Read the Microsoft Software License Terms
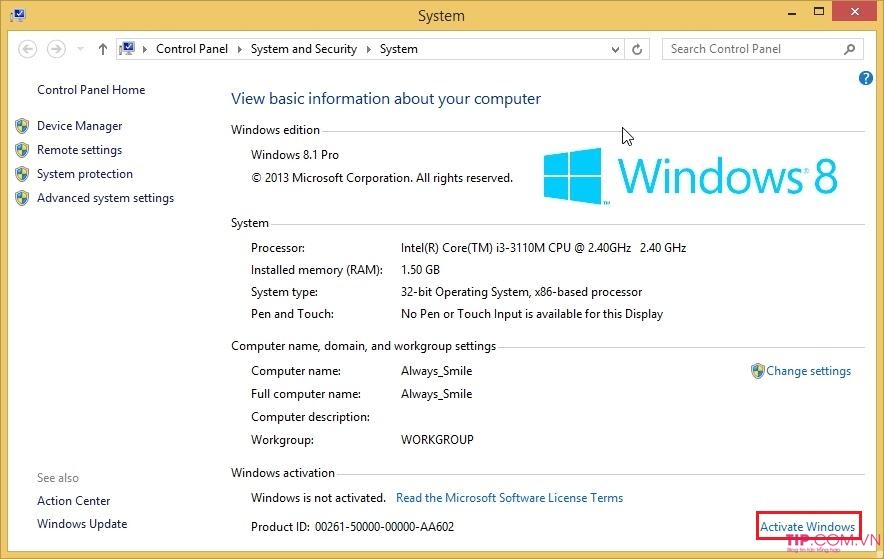This screenshot has width=884, height=559. [509, 498]
